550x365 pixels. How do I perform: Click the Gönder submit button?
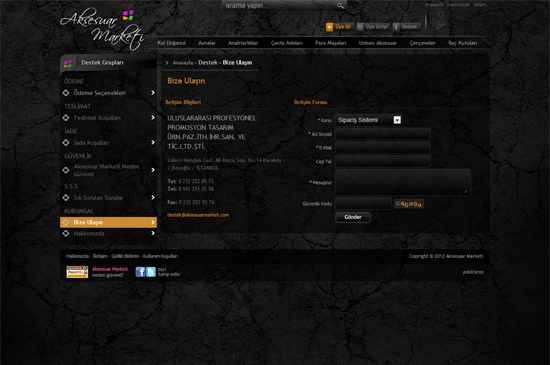pyautogui.click(x=353, y=217)
